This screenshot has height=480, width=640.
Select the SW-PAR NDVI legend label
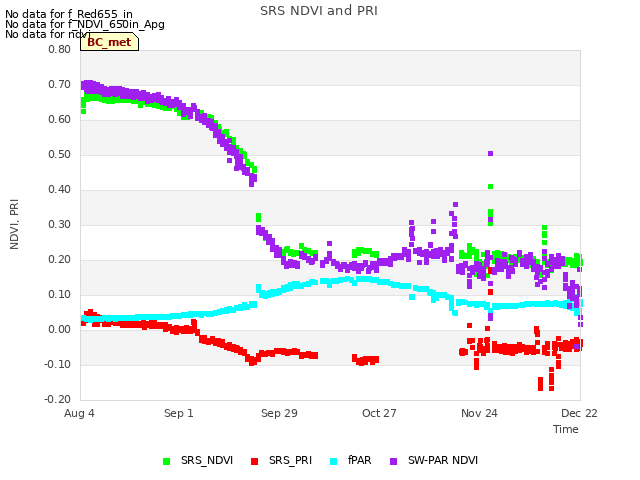(443, 460)
